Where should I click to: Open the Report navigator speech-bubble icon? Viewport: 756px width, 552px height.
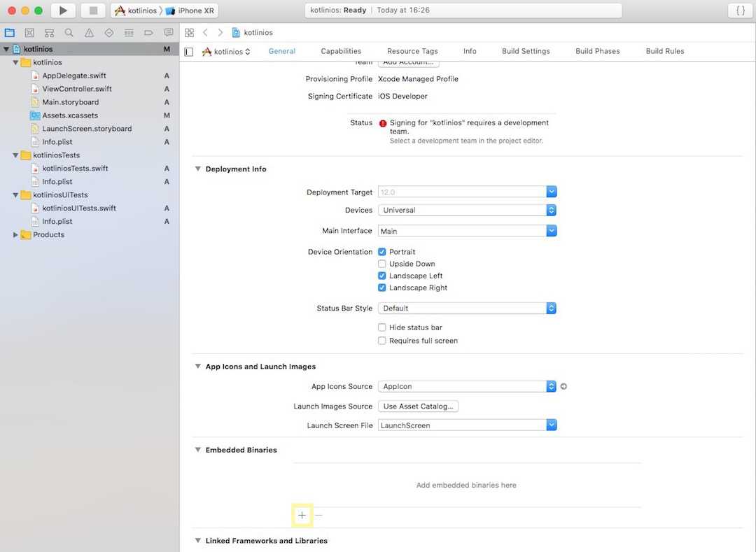pyautogui.click(x=169, y=33)
